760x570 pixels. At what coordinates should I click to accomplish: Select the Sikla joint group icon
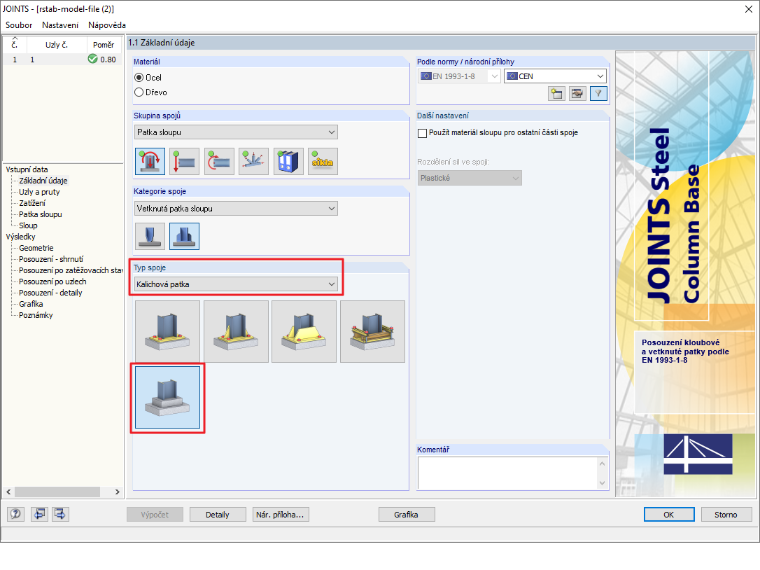pos(323,161)
